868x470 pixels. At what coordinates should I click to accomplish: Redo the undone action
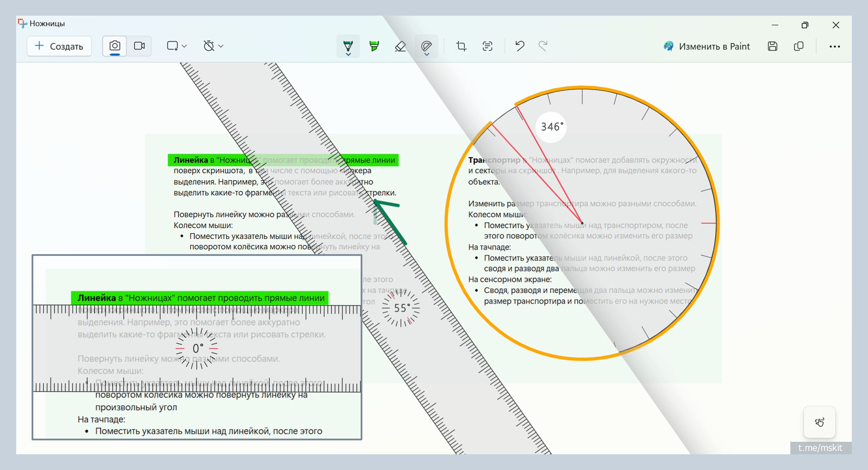coord(543,46)
